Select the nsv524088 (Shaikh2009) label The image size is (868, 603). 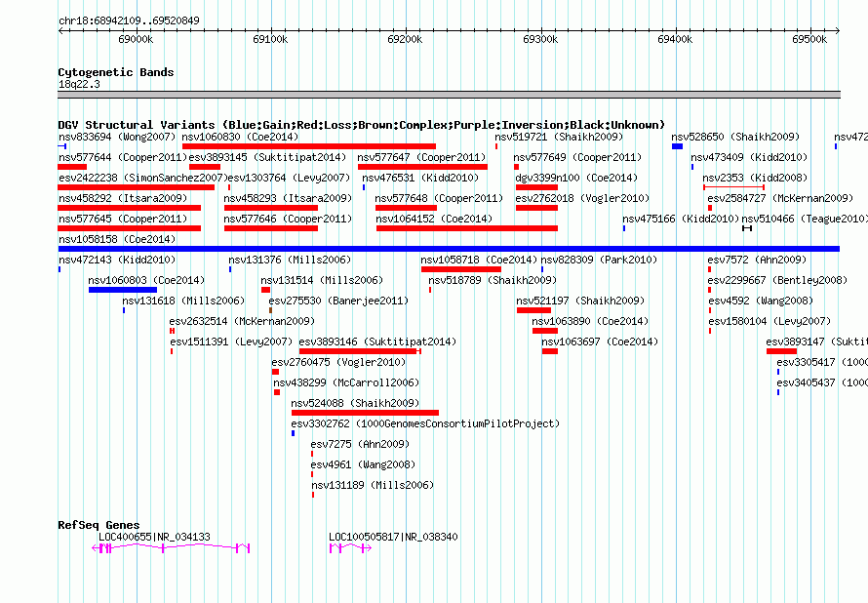point(355,403)
